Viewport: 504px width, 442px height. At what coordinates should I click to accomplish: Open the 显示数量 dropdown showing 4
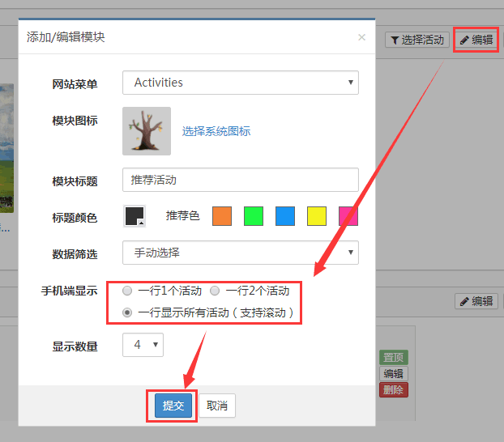pyautogui.click(x=143, y=345)
